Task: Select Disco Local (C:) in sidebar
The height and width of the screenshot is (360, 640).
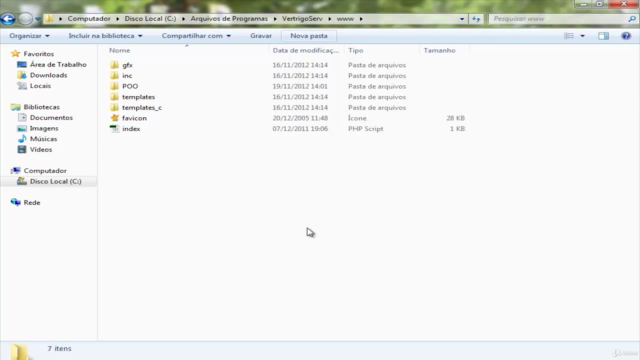Action: (x=56, y=181)
